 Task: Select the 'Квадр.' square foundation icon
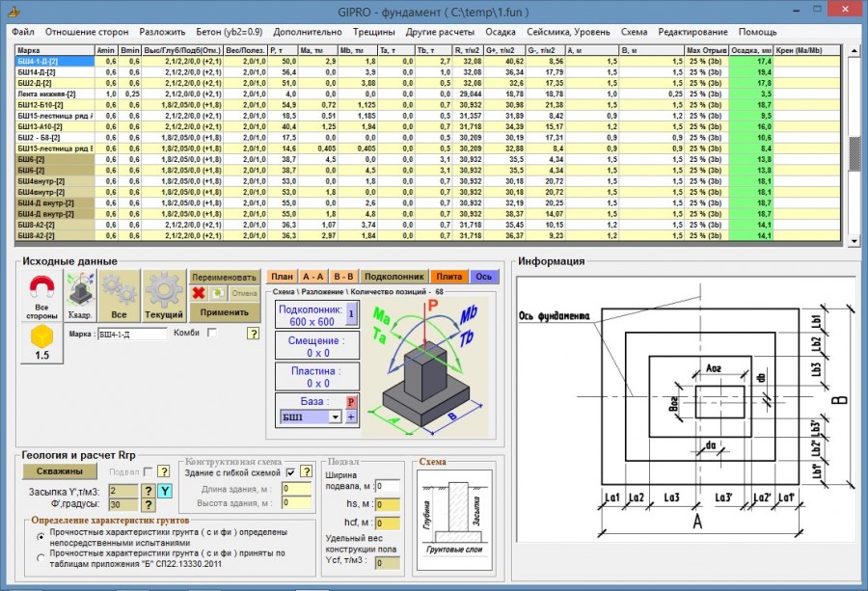click(x=80, y=296)
